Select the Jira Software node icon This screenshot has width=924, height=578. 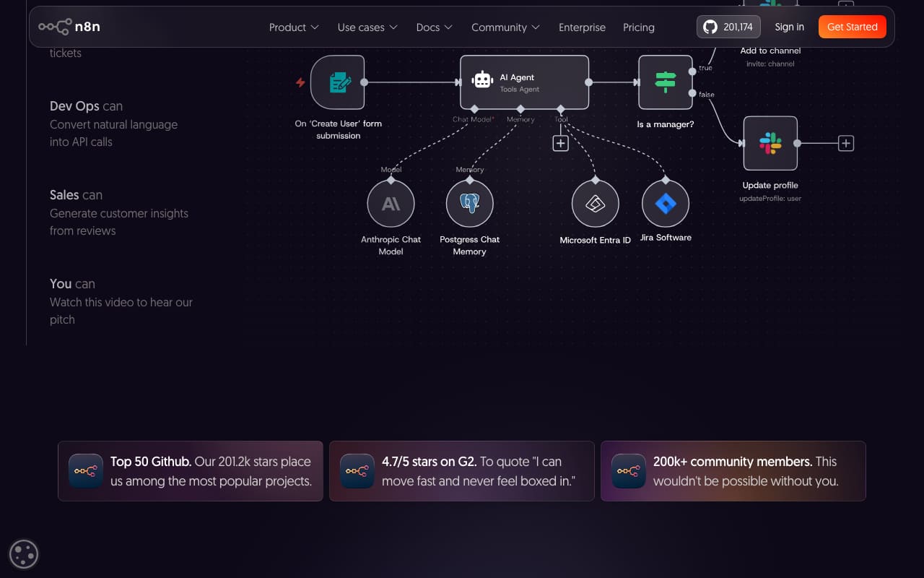(666, 204)
